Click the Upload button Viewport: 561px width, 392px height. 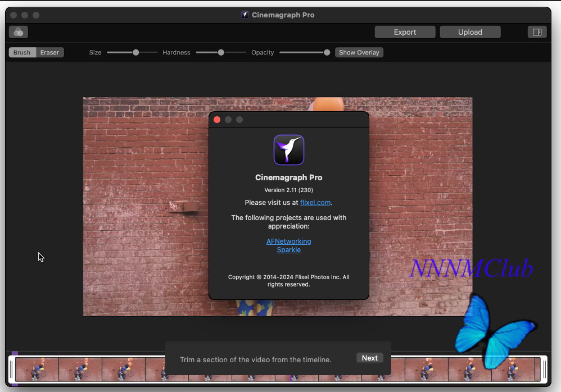point(470,32)
